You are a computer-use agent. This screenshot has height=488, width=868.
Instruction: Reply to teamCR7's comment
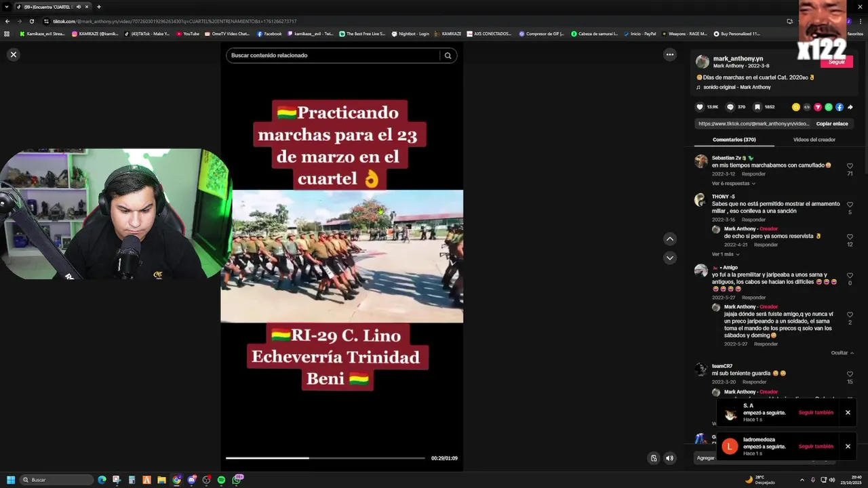753,382
